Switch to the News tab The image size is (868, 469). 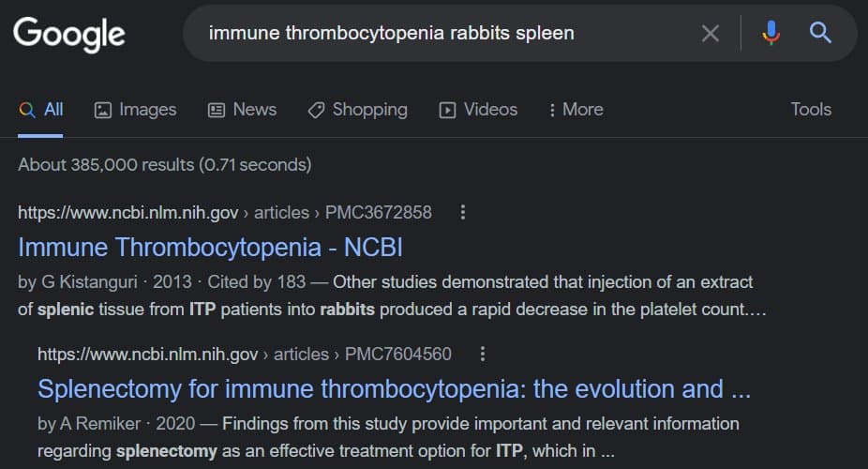pyautogui.click(x=242, y=110)
